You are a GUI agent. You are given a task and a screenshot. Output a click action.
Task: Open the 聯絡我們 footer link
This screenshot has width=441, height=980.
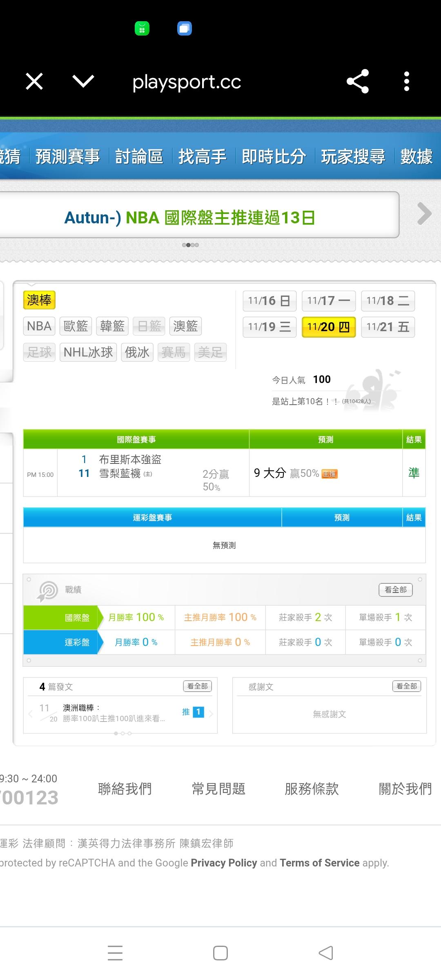125,788
